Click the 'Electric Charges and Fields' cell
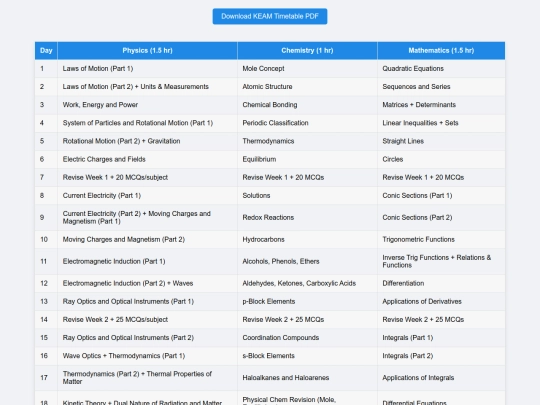Image resolution: width=540 pixels, height=405 pixels. pos(147,159)
